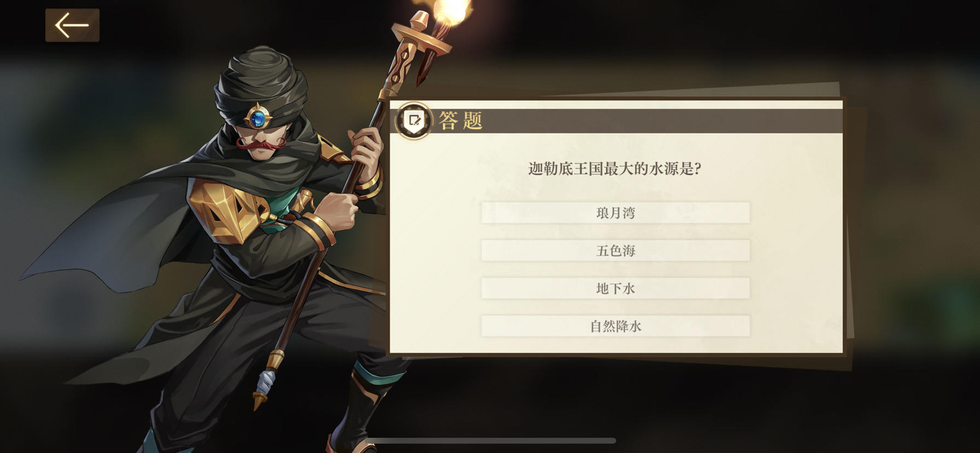Click the golden shoulder armor

click(226, 209)
